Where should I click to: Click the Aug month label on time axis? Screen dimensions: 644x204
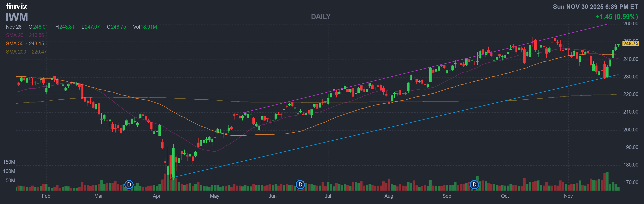click(388, 196)
